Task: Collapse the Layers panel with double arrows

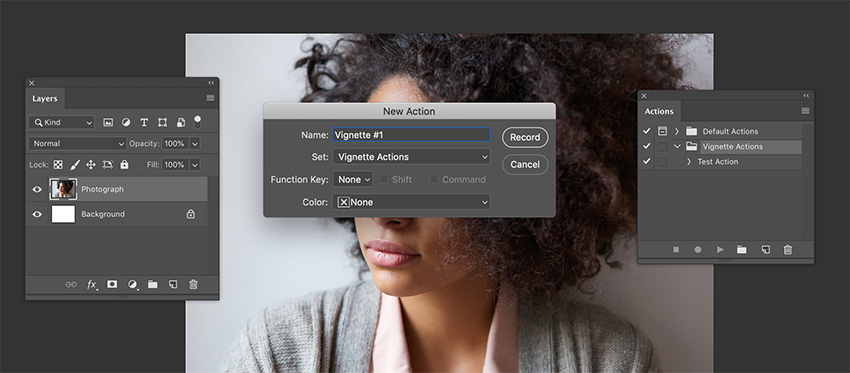Action: pos(211,82)
